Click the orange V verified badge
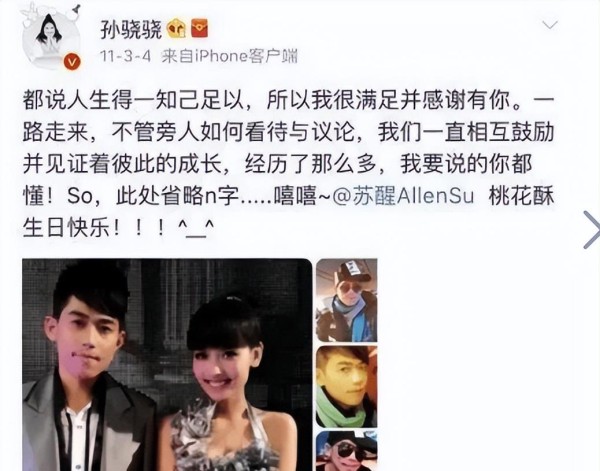Screen dimensions: 600x471 [x=72, y=62]
